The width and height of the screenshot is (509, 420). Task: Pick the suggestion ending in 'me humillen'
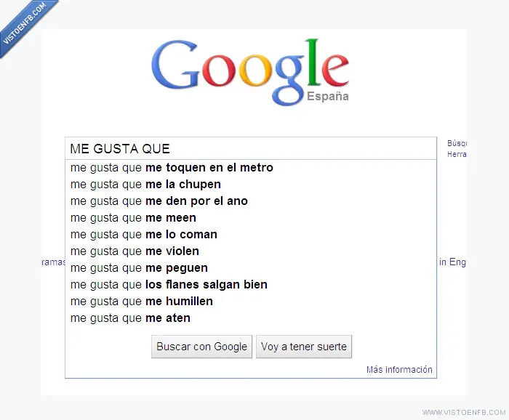(142, 302)
